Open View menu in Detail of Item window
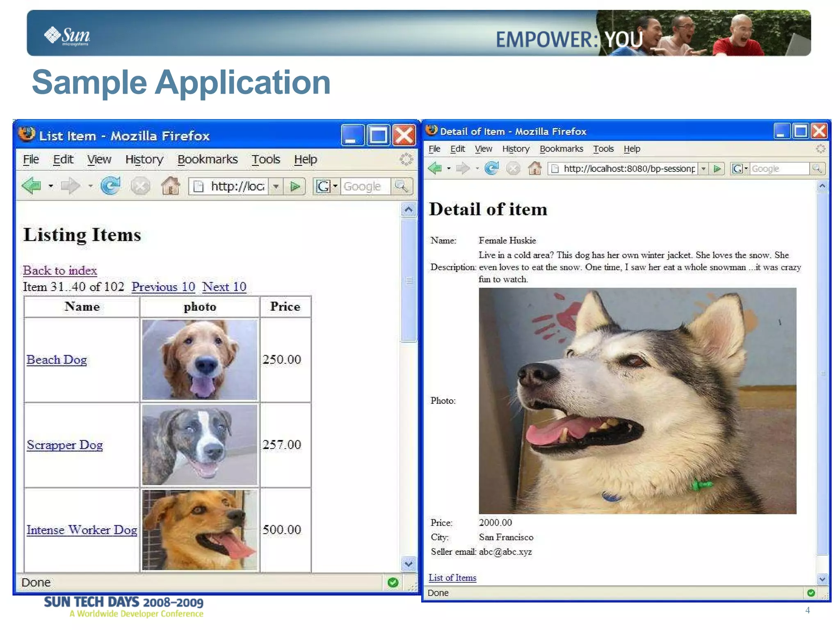This screenshot has width=840, height=630. click(x=483, y=149)
